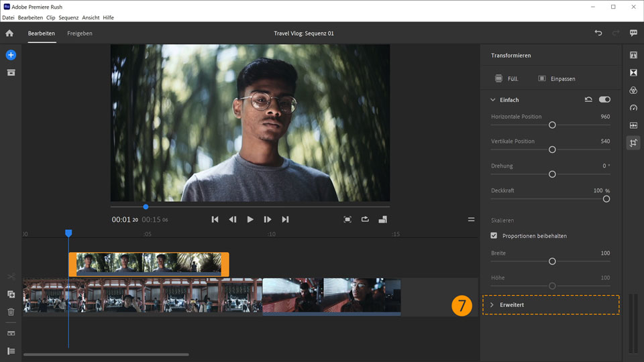This screenshot has width=644, height=362.
Task: Open the Clip menu
Action: point(51,17)
